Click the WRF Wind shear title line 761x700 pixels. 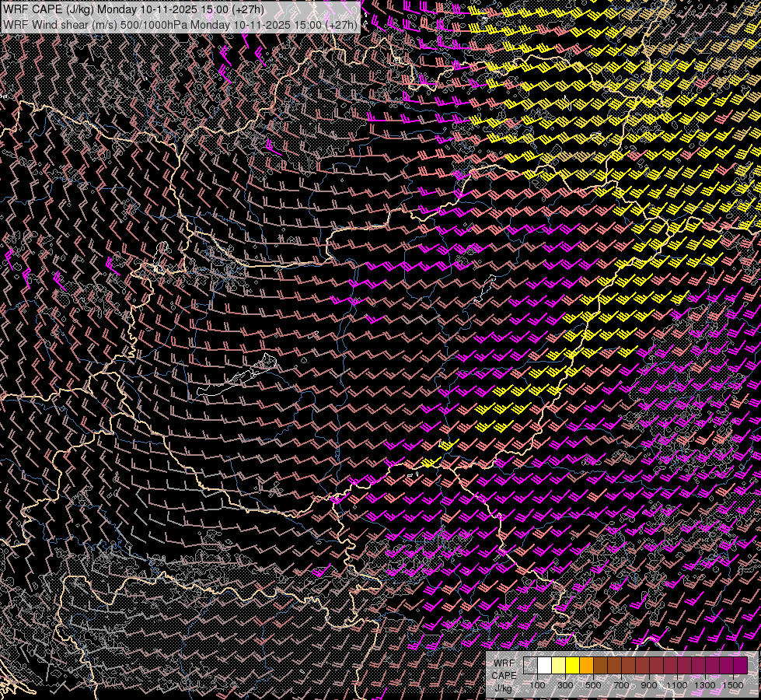(x=180, y=24)
